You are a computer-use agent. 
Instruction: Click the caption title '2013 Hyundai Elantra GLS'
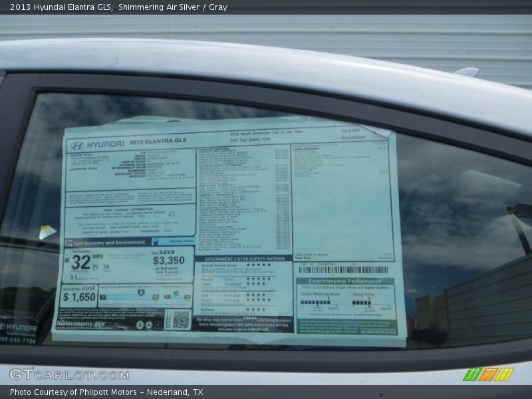61,7
